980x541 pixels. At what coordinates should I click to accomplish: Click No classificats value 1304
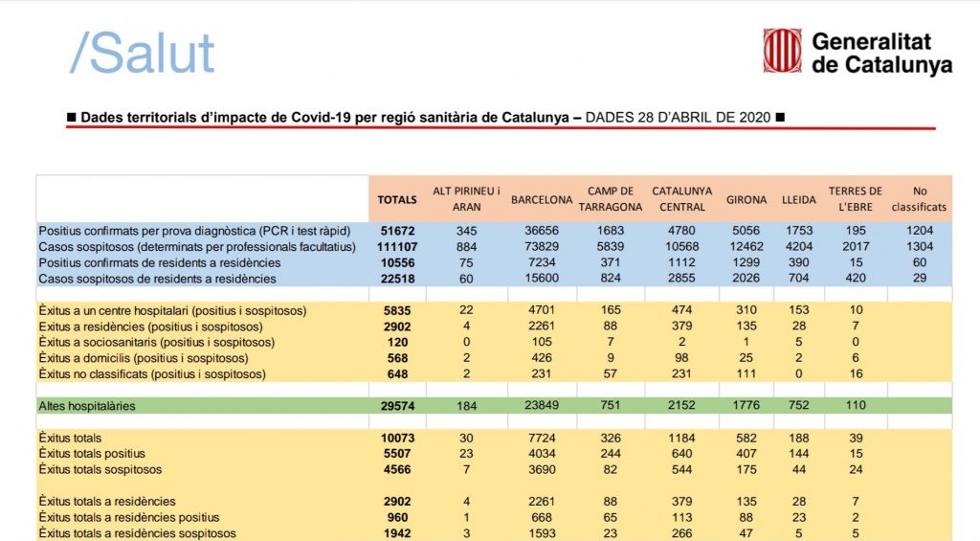coord(920,246)
